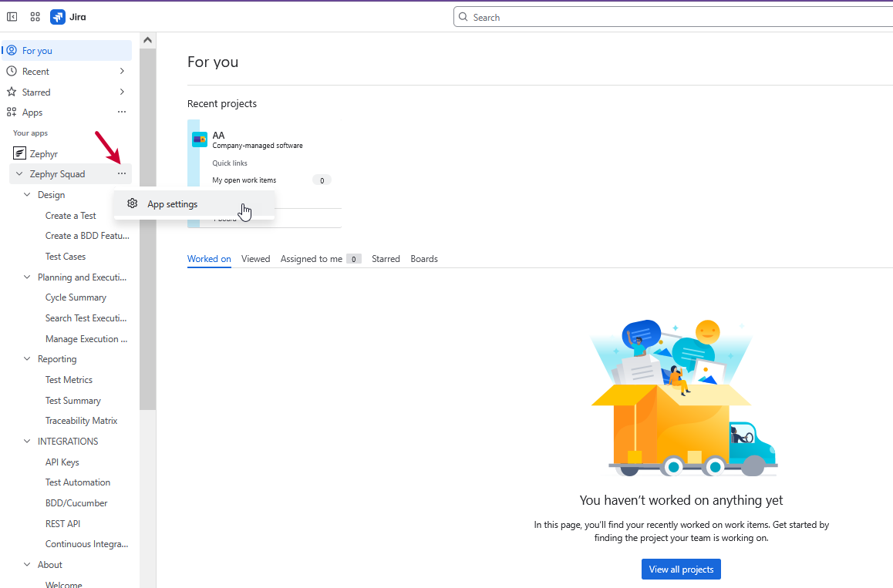893x588 pixels.
Task: Open the Traceability Matrix item
Action: pos(81,421)
